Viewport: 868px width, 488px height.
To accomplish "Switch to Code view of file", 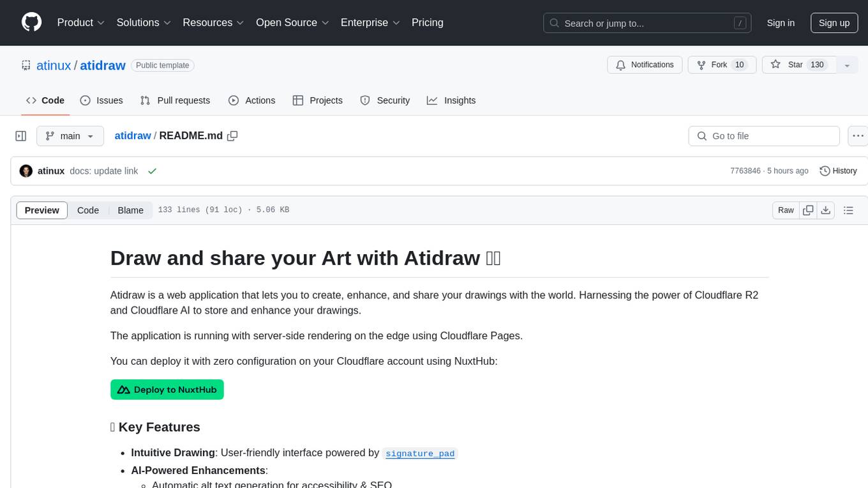I will (88, 210).
